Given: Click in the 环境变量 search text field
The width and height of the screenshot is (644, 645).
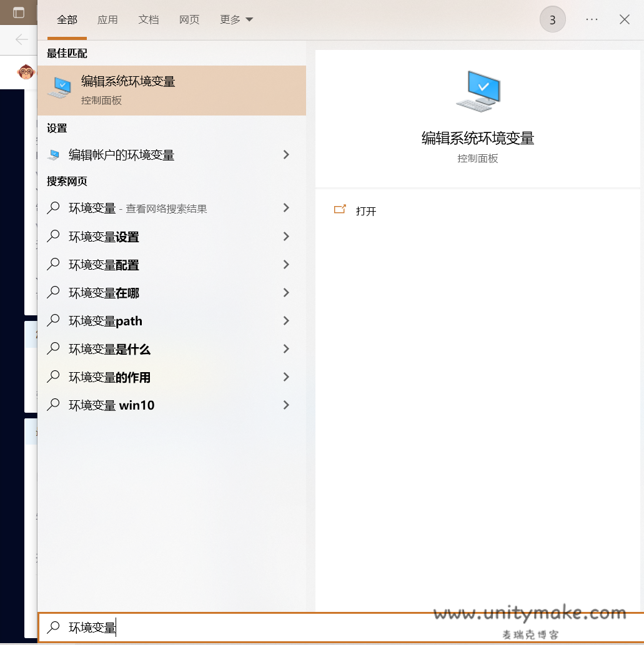Looking at the screenshot, I should click(x=250, y=627).
